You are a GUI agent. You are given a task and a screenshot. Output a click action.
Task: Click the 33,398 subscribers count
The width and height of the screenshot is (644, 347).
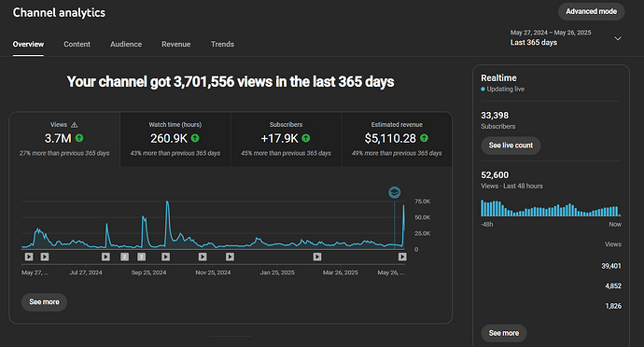coord(495,116)
